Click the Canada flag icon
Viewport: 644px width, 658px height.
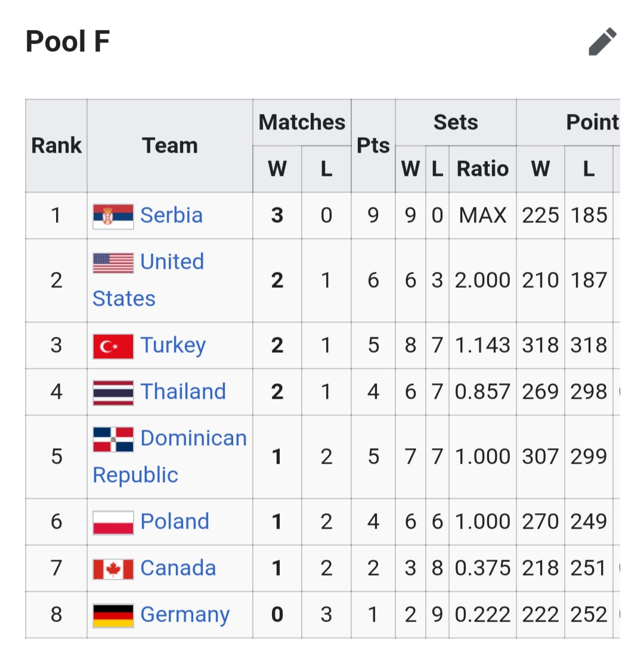[113, 569]
